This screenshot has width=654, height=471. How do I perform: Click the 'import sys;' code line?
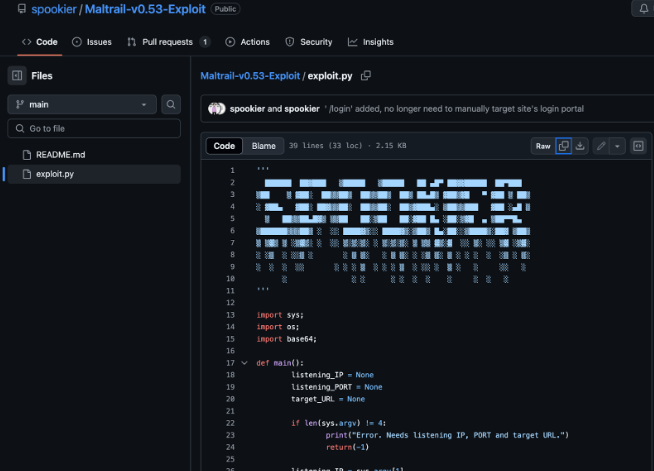coord(280,315)
